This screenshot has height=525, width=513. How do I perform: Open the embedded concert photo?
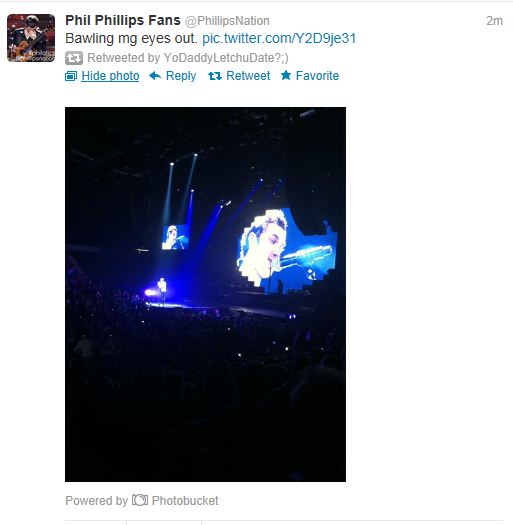click(x=205, y=294)
